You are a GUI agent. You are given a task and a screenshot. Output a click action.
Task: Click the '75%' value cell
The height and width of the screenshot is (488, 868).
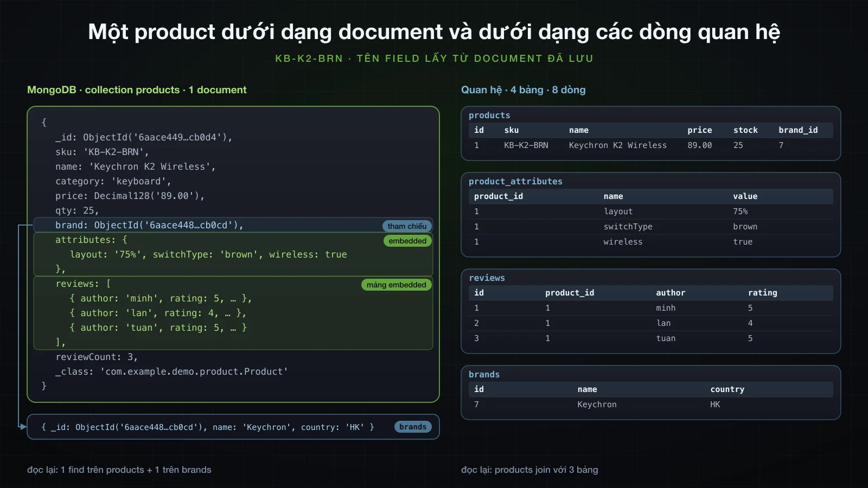pos(741,211)
